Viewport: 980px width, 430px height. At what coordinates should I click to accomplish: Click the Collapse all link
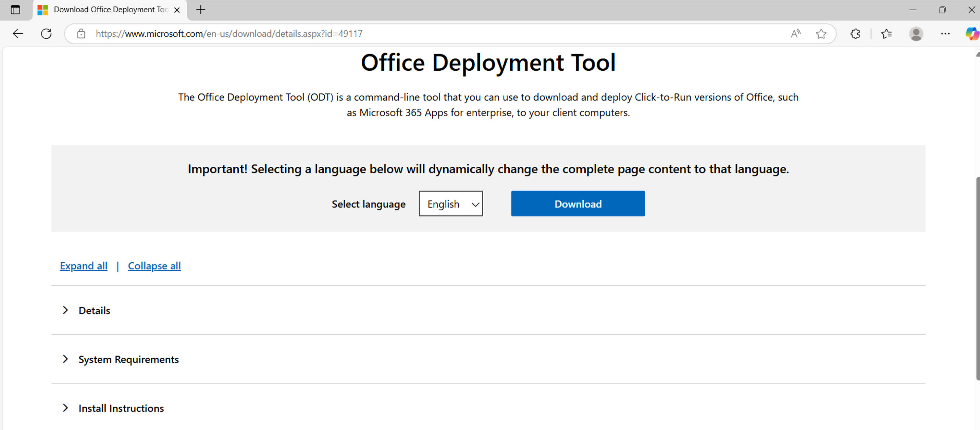pyautogui.click(x=154, y=266)
